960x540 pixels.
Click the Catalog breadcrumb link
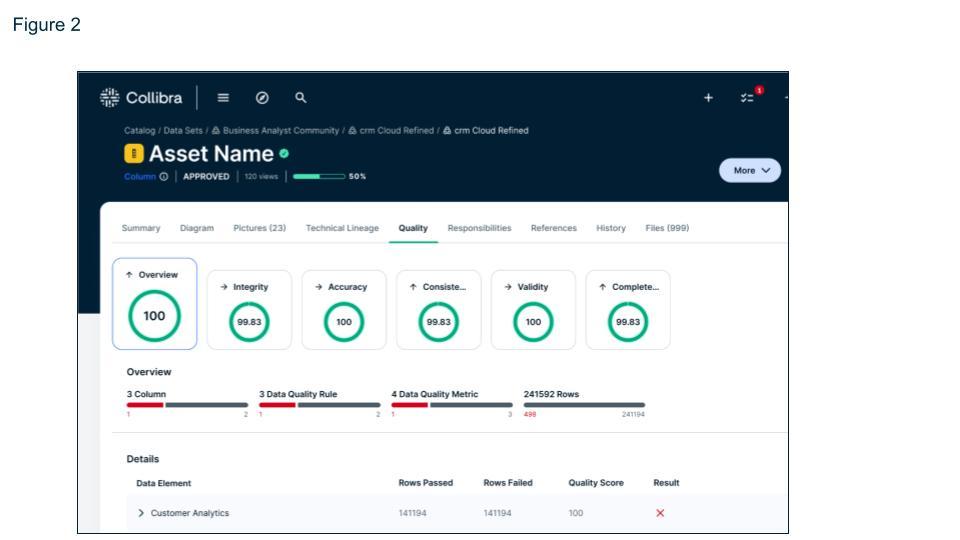[x=140, y=130]
